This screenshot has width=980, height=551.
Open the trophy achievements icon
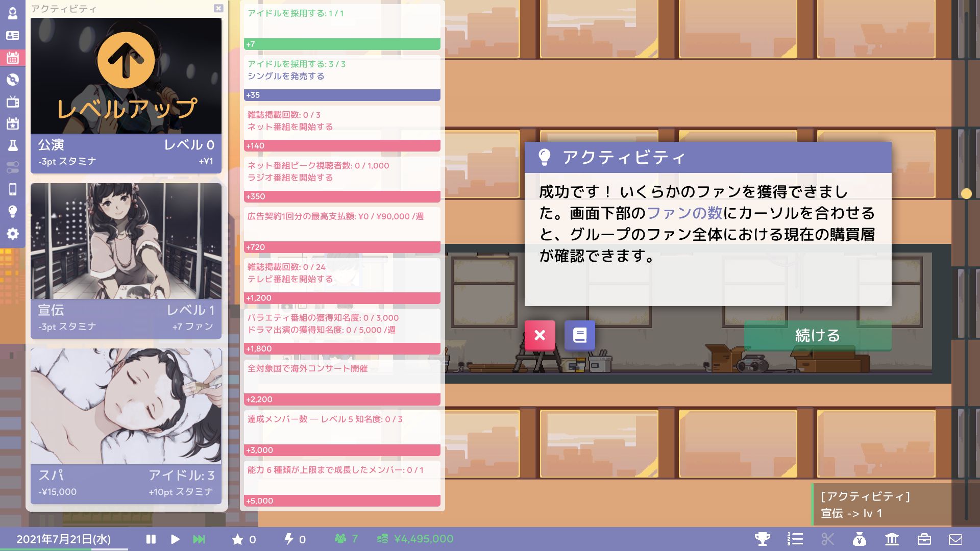763,539
